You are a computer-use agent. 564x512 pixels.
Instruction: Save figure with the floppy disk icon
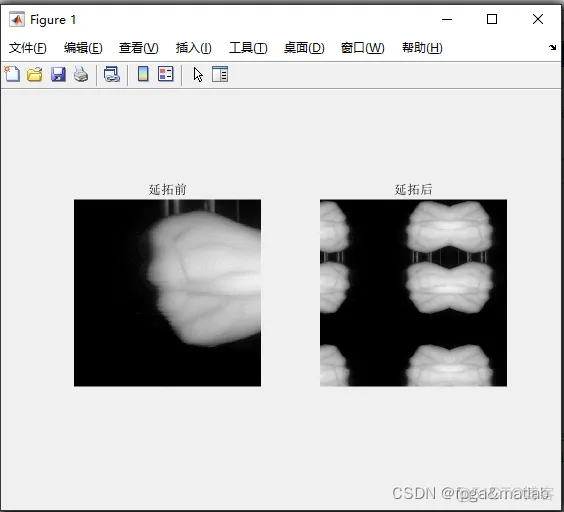(58, 74)
